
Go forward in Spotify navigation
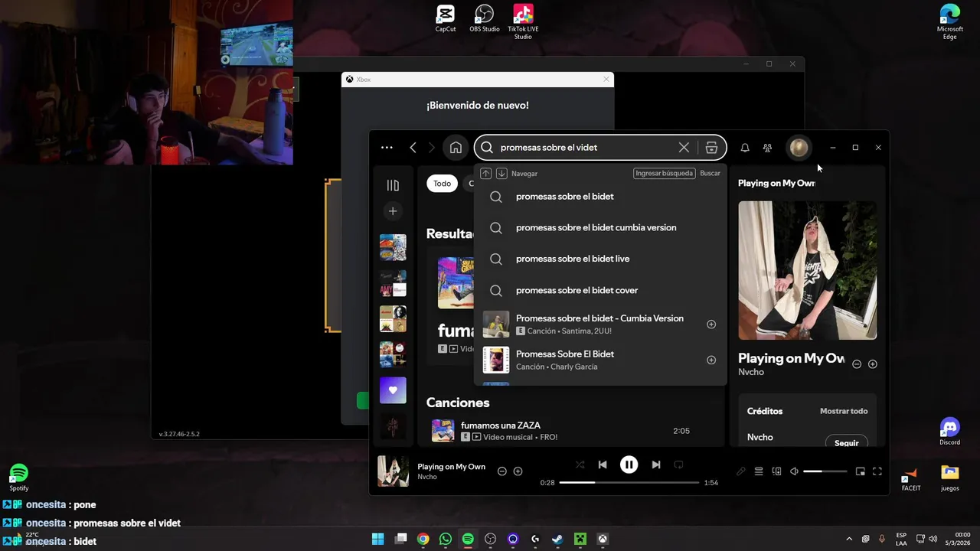tap(431, 148)
